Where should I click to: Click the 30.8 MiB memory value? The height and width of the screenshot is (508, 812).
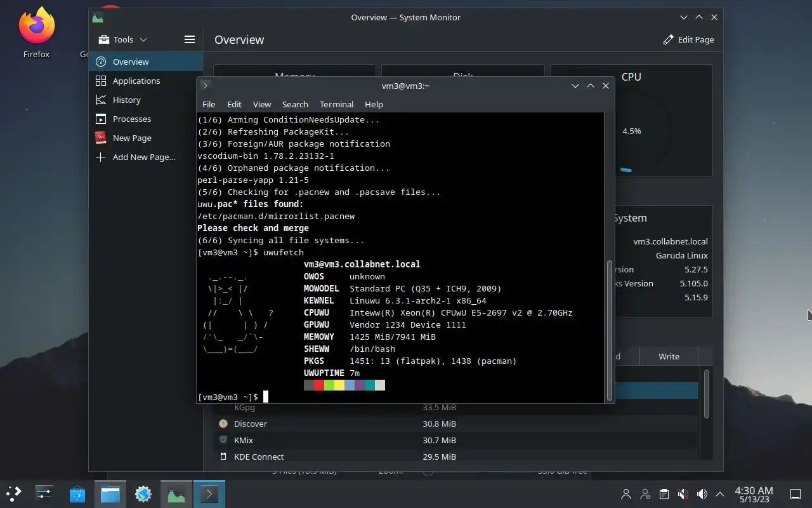pos(439,424)
